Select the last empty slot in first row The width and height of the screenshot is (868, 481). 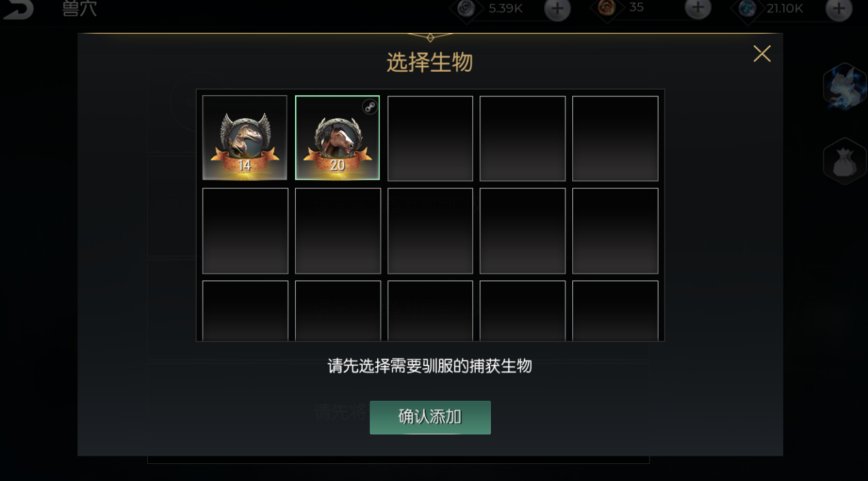point(615,138)
